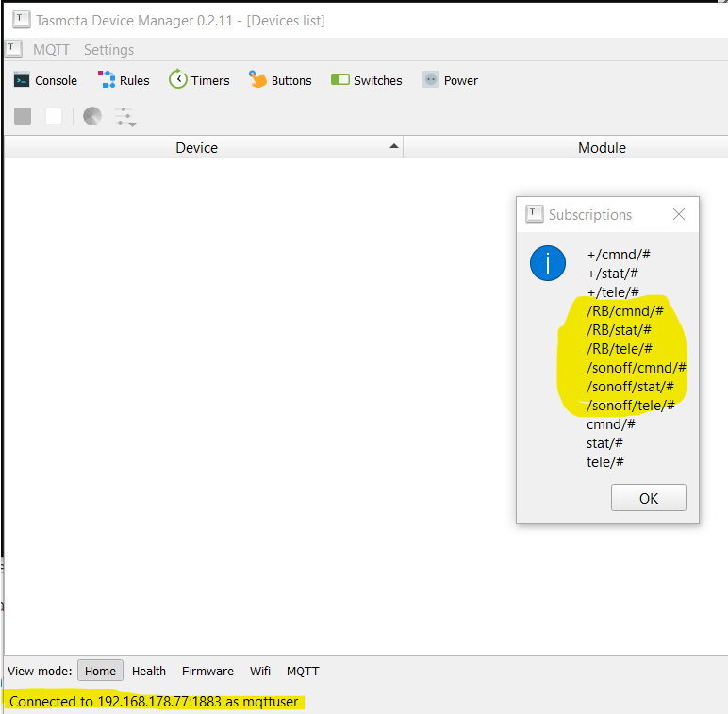Select the cmnd/# subscription line
Image resolution: width=728 pixels, height=714 pixels.
click(610, 424)
